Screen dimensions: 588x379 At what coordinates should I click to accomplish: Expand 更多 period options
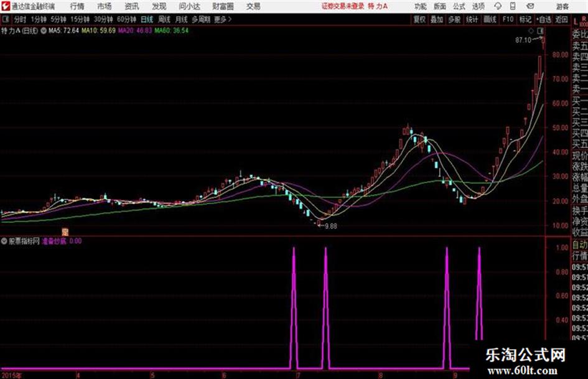pos(223,19)
